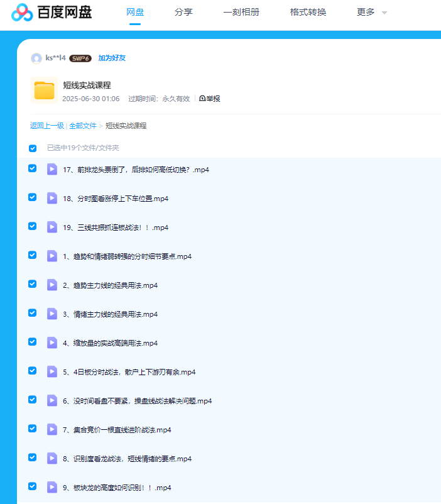Click the 举报 report link
441x504 pixels.
[x=213, y=99]
